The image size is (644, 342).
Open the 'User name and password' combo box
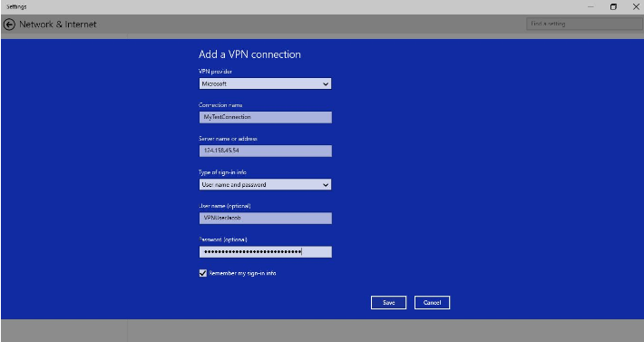click(x=266, y=185)
